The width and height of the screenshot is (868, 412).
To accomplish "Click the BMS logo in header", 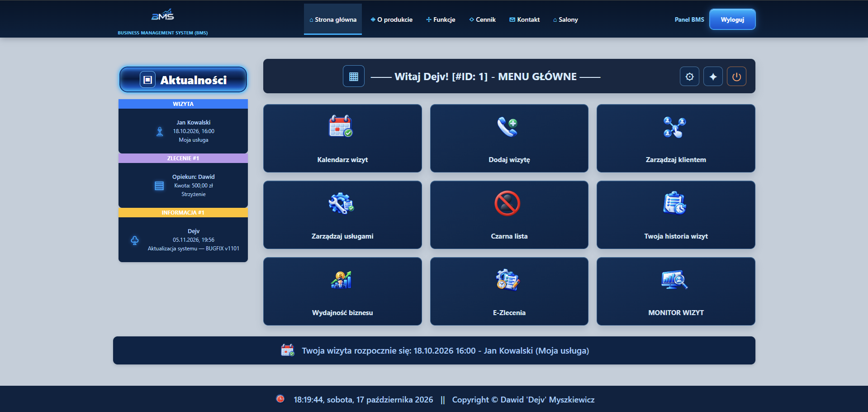I will pos(163,15).
